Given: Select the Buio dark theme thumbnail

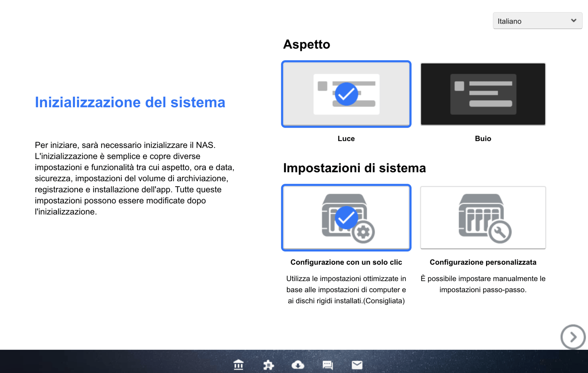Looking at the screenshot, I should pos(483,94).
